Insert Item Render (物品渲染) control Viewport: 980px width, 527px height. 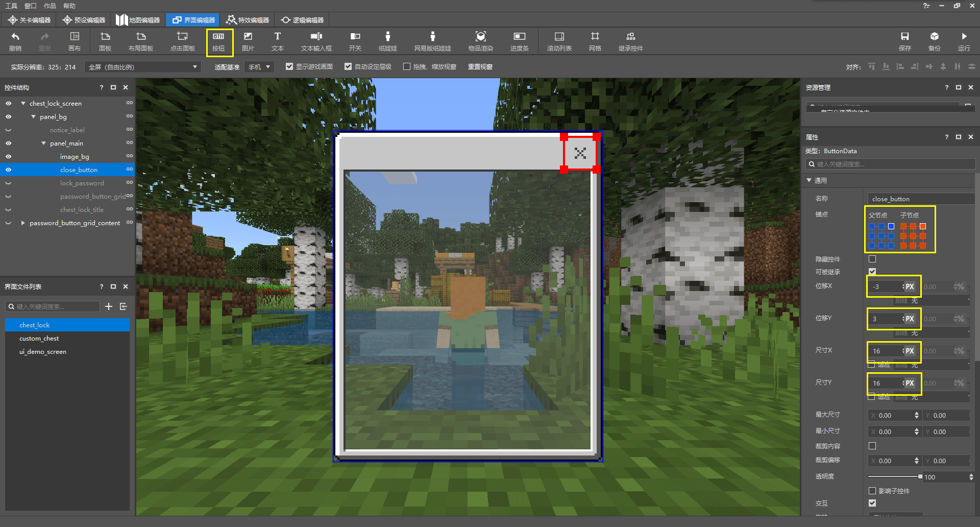(x=481, y=41)
